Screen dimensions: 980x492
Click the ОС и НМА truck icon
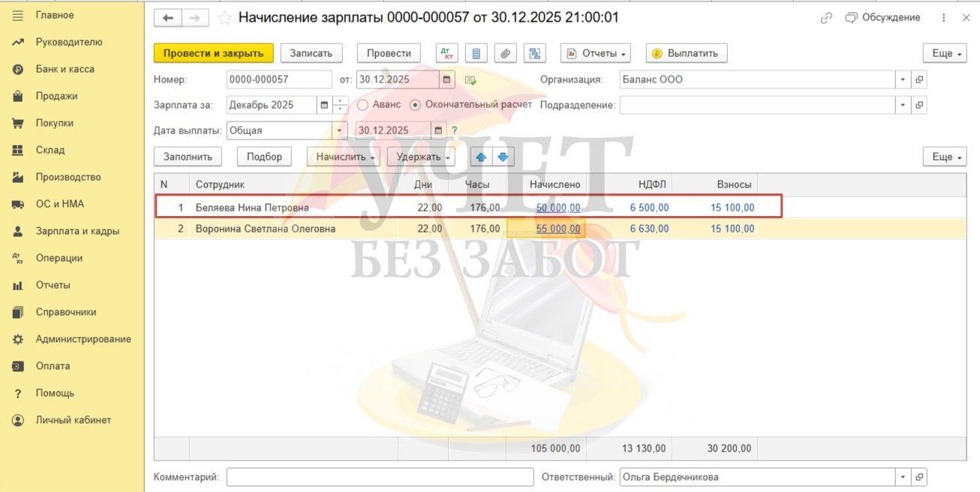(x=18, y=204)
